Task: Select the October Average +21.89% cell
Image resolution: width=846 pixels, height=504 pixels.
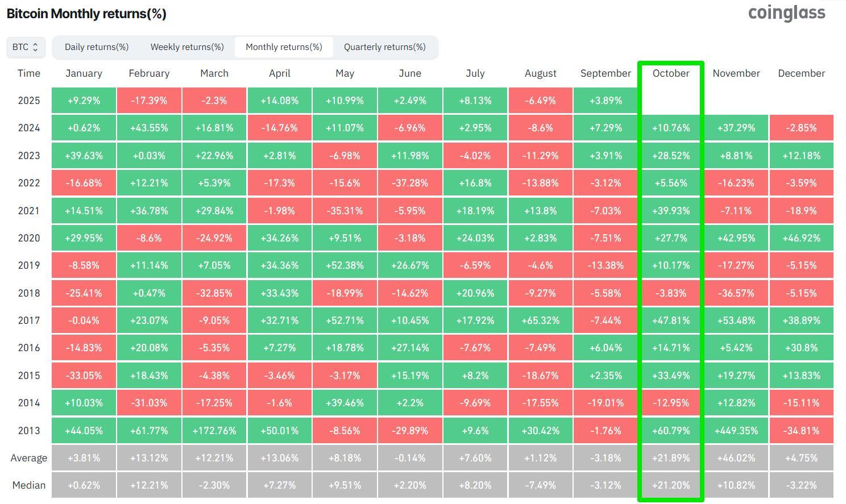Action: pyautogui.click(x=671, y=458)
